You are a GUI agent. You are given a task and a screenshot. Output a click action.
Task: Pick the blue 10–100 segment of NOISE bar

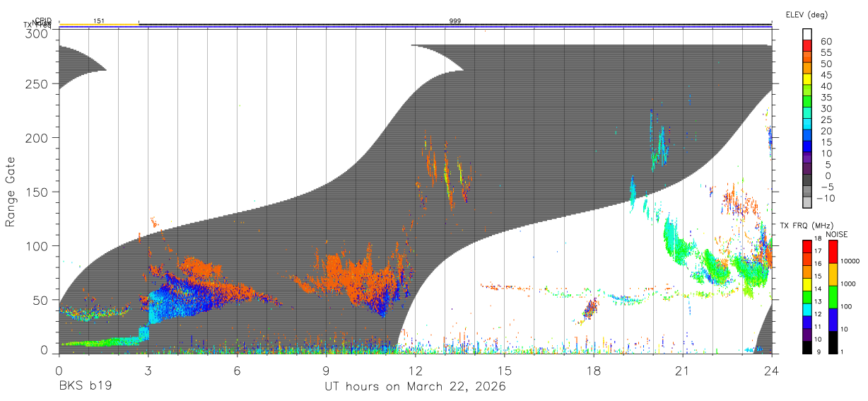click(832, 319)
